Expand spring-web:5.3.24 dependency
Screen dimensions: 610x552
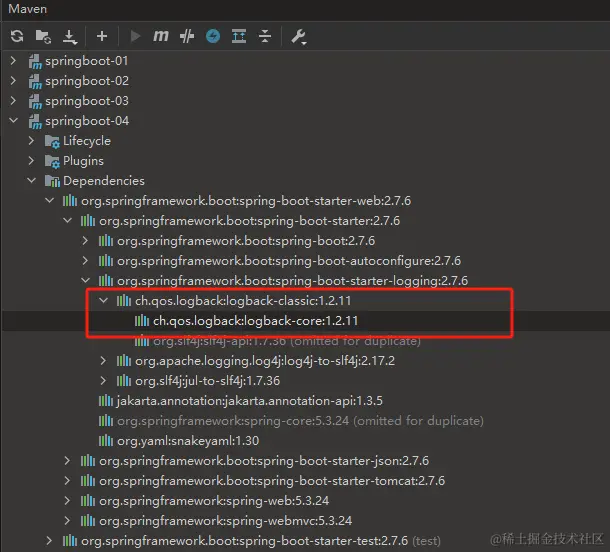tap(67, 500)
